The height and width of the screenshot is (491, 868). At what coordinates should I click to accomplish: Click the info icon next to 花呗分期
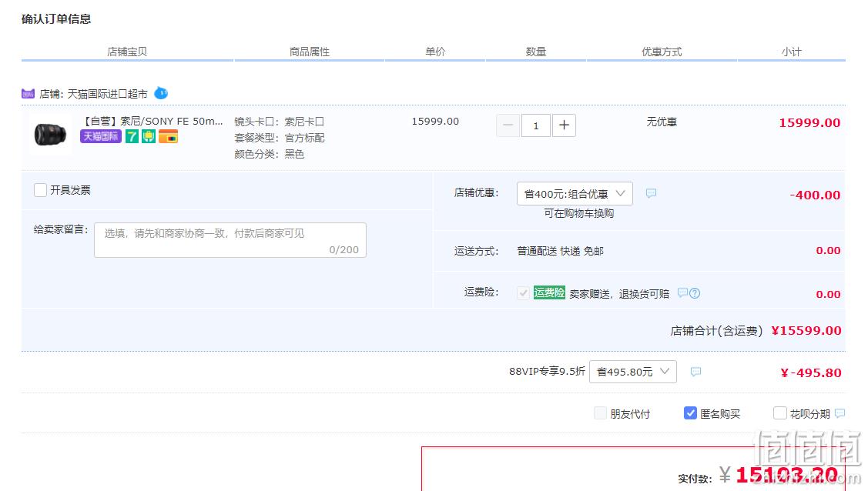840,413
